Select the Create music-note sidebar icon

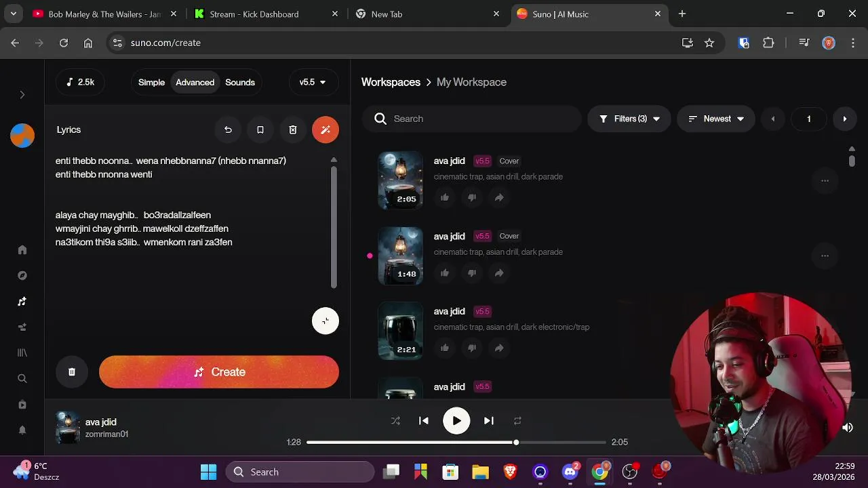coord(22,302)
